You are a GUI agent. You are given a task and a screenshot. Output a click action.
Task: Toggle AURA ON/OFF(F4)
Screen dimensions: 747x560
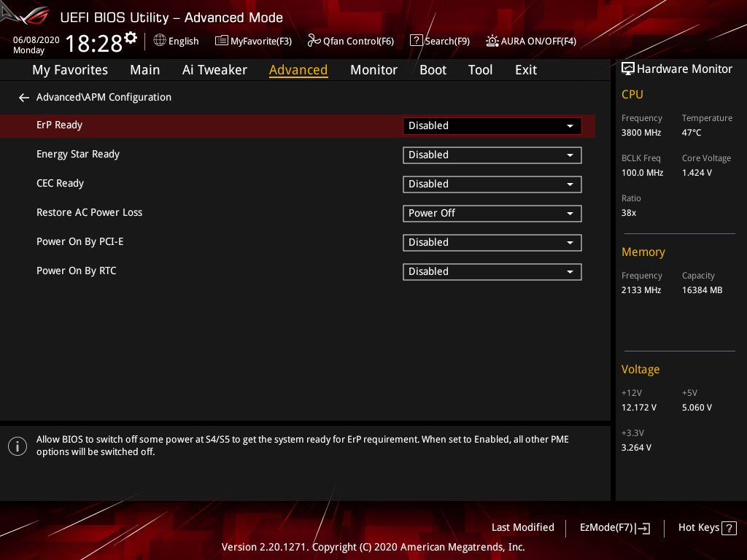coord(531,41)
